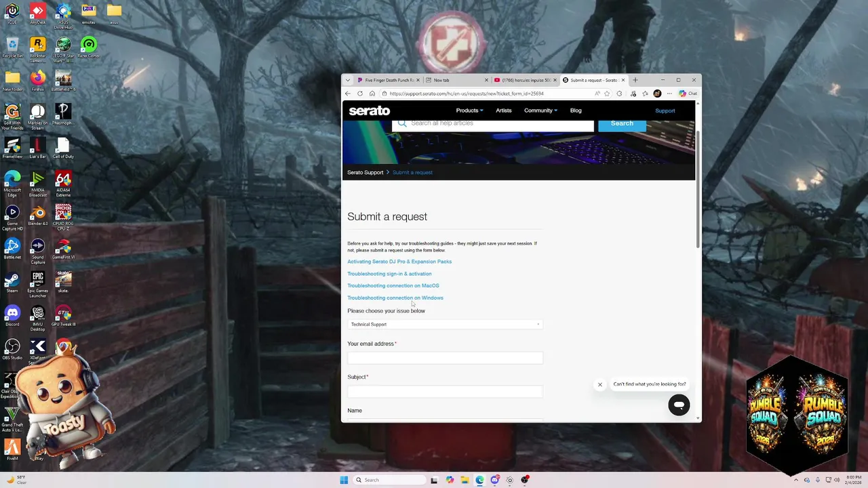Viewport: 868px width, 488px height.
Task: Select the Razer Cortex desktop icon
Action: 89,47
